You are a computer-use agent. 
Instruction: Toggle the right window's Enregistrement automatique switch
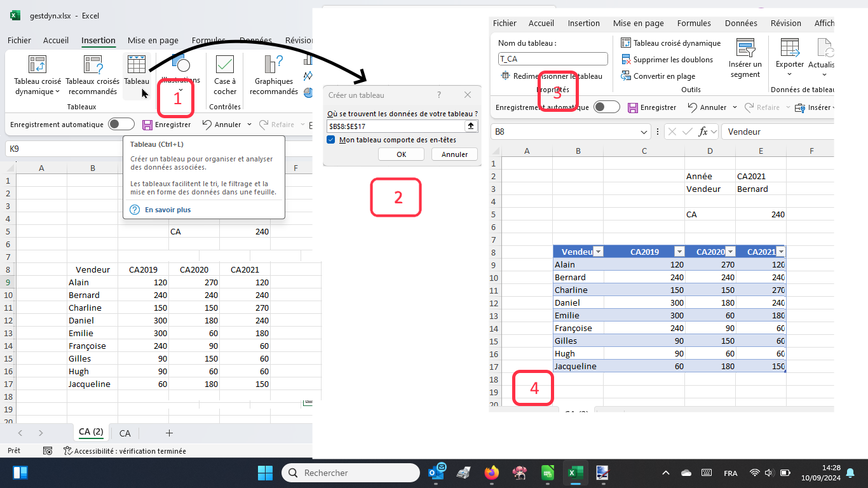606,107
